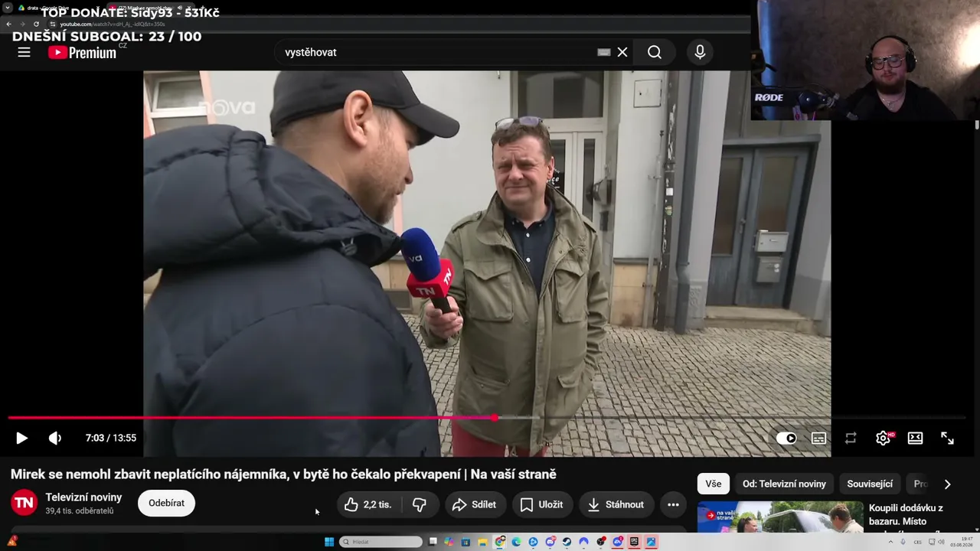980x551 pixels.
Task: Click the Windows taskbar search box
Action: point(381,542)
